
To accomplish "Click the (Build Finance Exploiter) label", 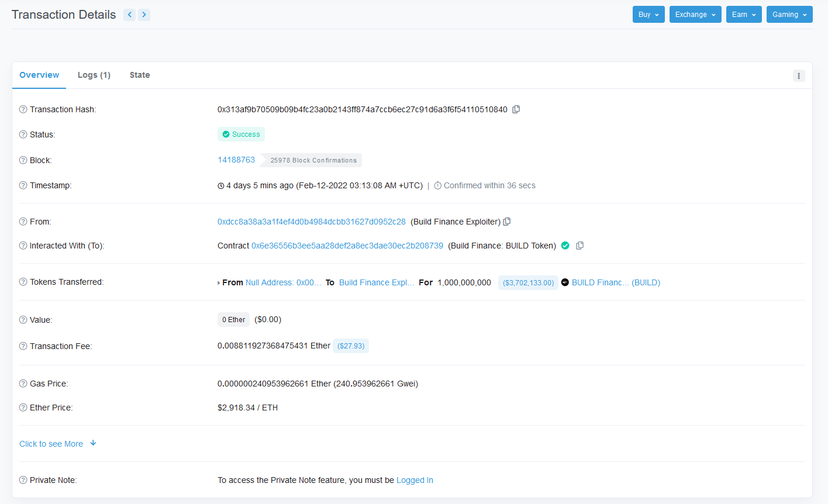I will 456,222.
